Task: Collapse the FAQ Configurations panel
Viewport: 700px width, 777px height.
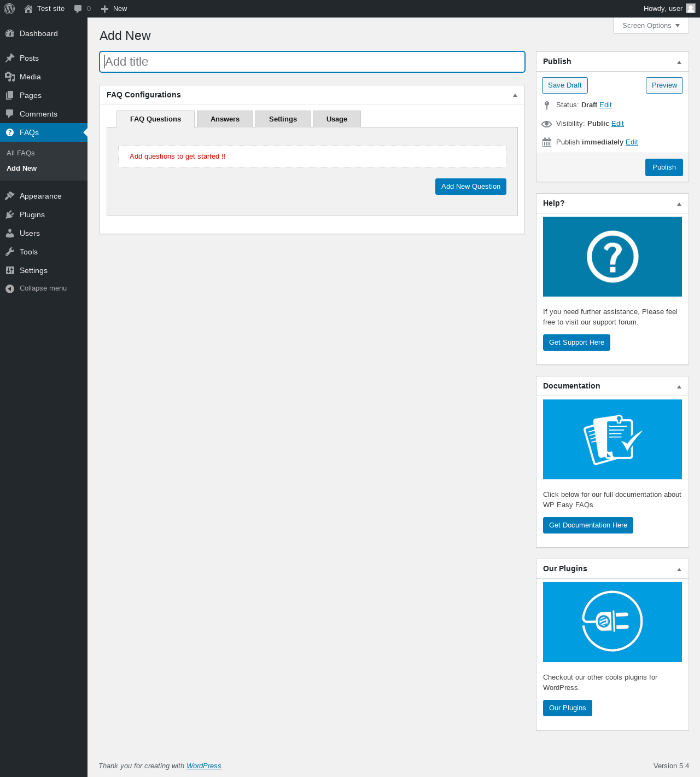Action: point(515,95)
